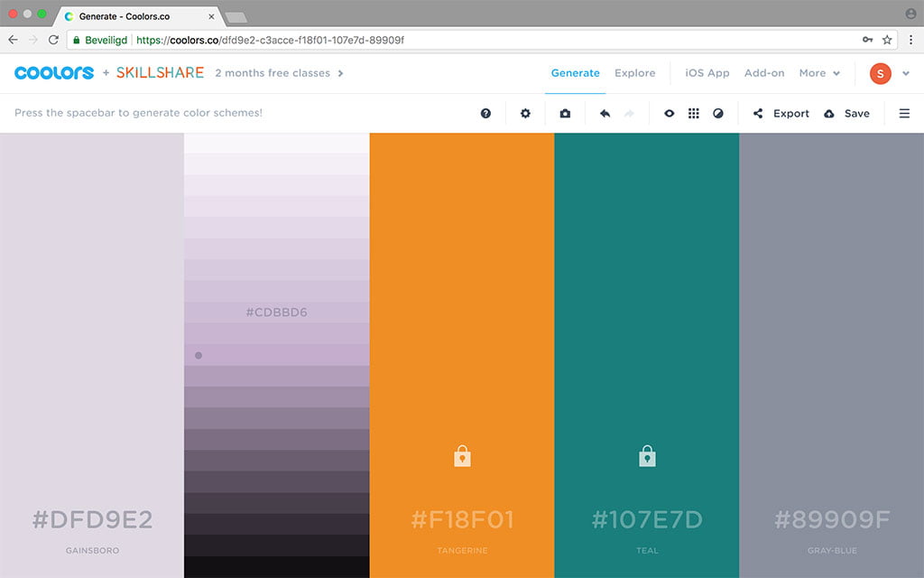Open the hamburger menu in toolbar
This screenshot has height=578, width=924.
pos(904,114)
